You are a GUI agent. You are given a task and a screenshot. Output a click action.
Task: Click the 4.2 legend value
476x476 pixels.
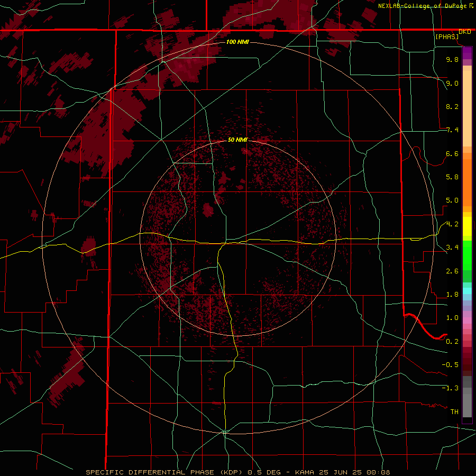click(x=452, y=224)
